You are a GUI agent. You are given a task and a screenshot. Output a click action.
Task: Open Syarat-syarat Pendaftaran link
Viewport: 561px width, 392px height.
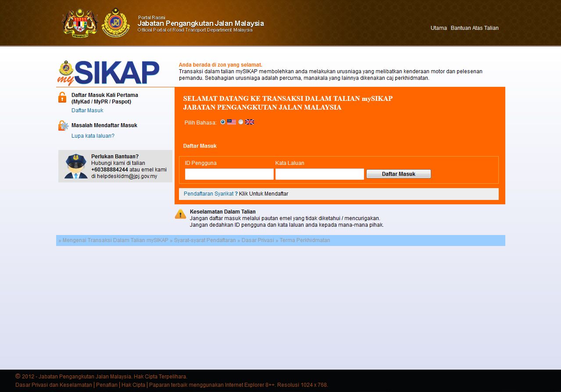[x=205, y=240]
